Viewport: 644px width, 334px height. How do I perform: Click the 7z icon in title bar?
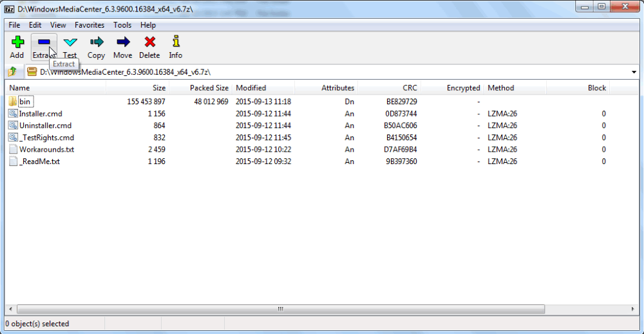point(9,9)
